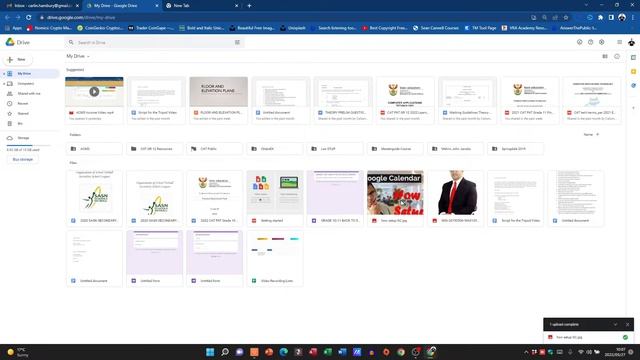Open Bin in sidebar
640x360 pixels.
click(30, 124)
